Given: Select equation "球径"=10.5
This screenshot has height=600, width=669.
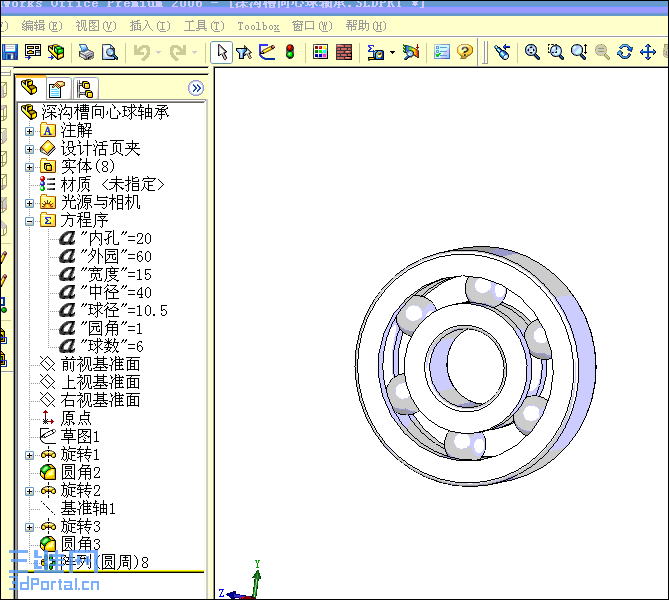Looking at the screenshot, I should [x=124, y=310].
